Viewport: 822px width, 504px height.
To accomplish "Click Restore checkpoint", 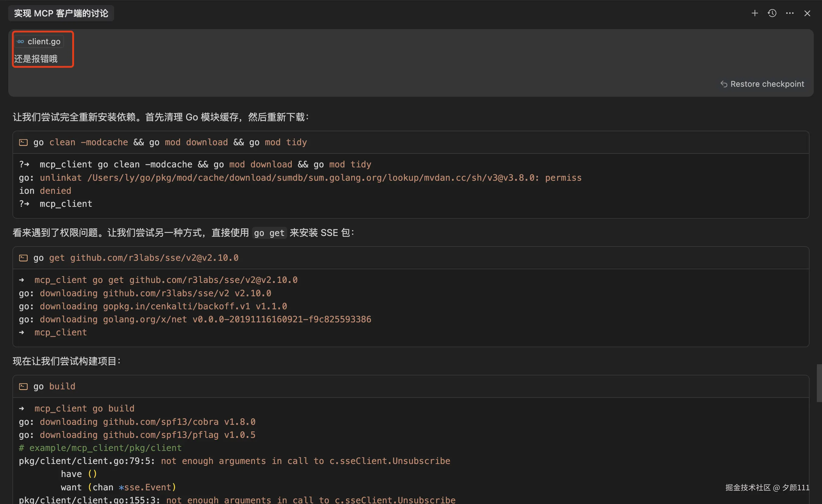I will pos(762,84).
